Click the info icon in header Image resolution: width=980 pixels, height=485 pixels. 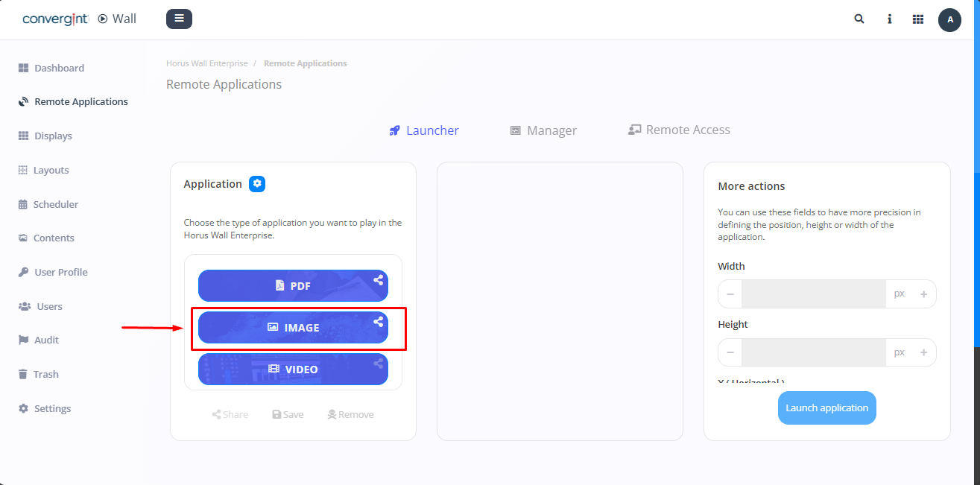pos(889,19)
